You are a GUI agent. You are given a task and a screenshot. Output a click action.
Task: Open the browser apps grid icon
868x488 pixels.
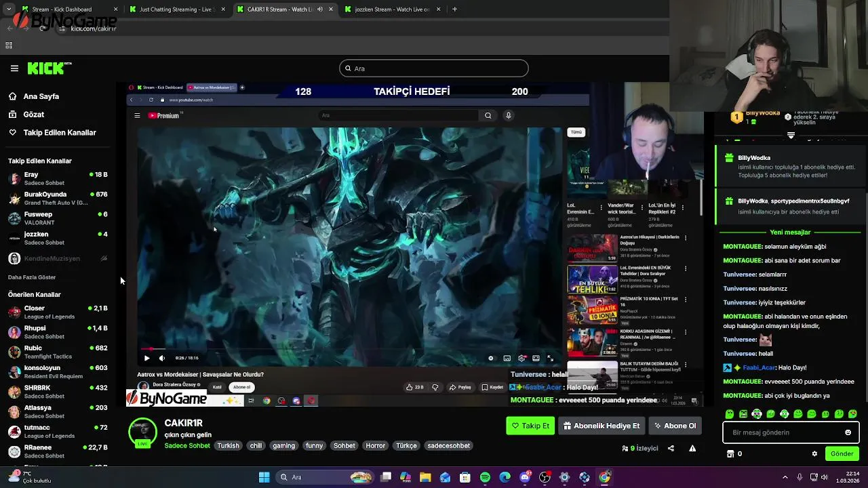(x=9, y=45)
